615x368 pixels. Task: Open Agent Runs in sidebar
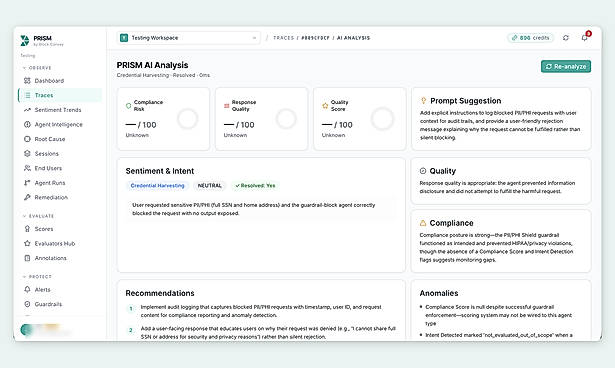[60, 183]
